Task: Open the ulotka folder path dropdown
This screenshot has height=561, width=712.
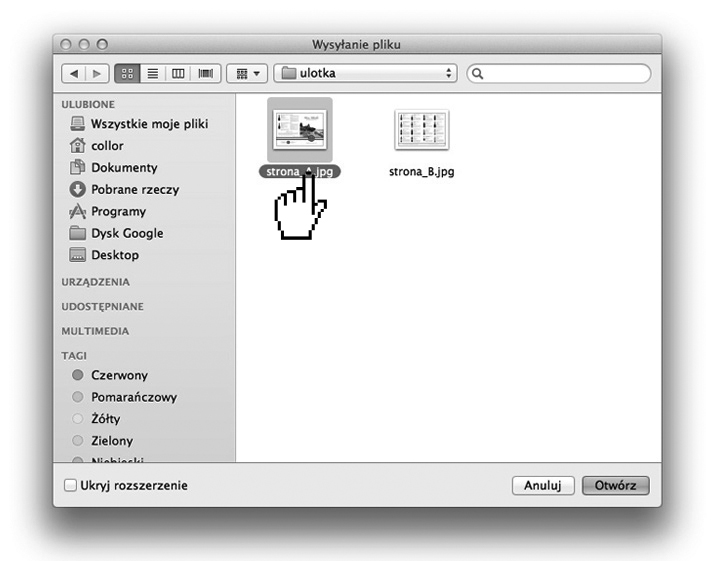Action: pyautogui.click(x=366, y=74)
